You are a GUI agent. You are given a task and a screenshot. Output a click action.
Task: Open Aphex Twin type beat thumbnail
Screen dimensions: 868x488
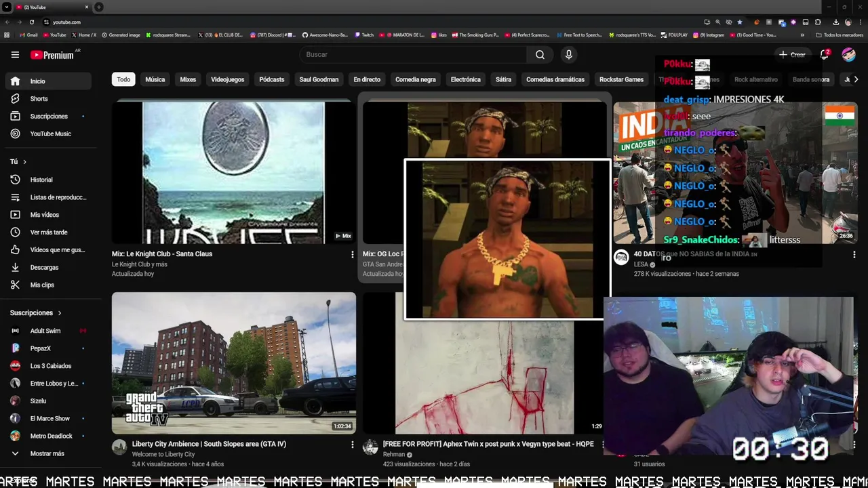click(x=484, y=376)
